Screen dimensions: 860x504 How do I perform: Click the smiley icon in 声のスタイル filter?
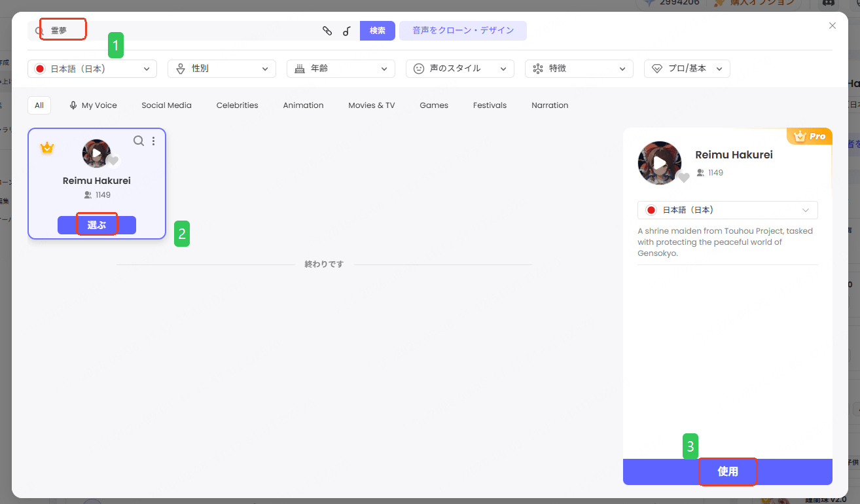point(419,69)
